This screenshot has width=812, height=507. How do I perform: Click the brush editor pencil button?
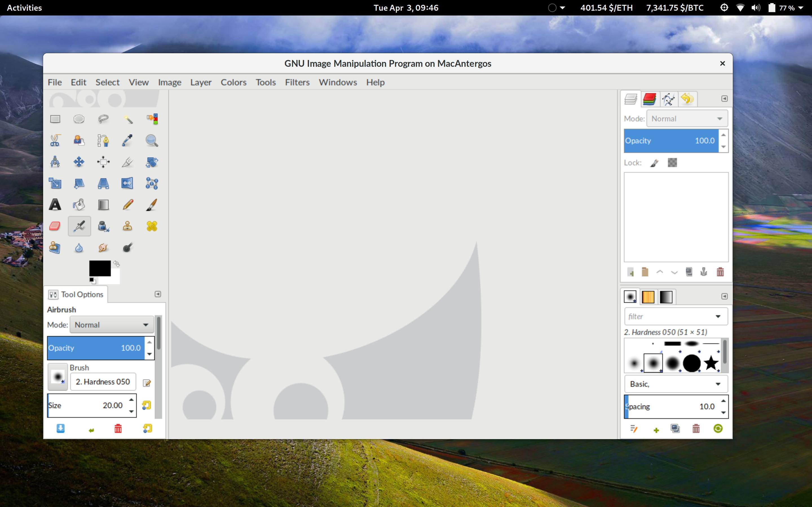[x=147, y=382]
